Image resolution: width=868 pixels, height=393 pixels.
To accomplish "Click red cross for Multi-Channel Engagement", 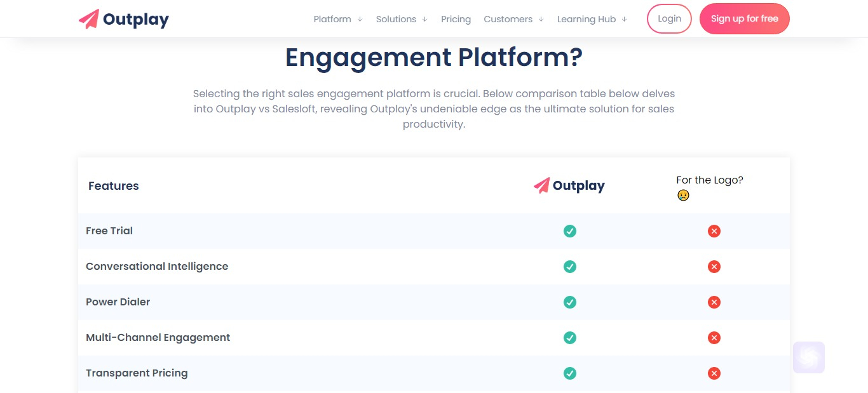I will 714,338.
